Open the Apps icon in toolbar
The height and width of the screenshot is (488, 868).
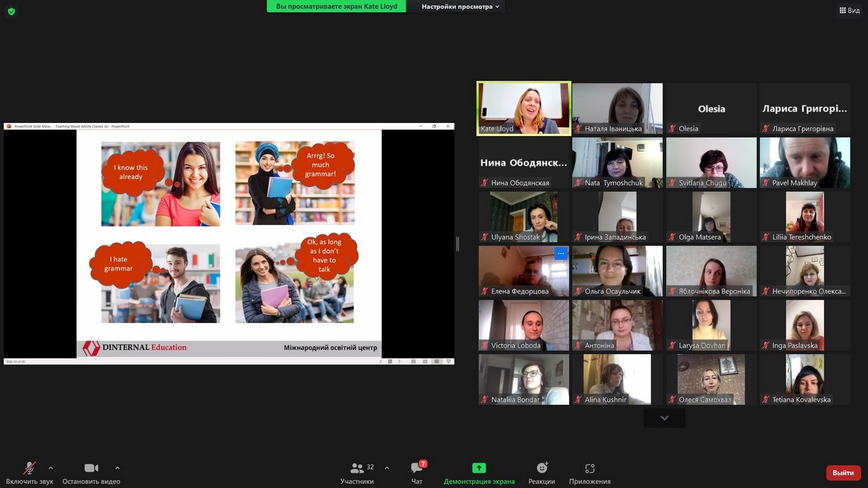tap(590, 468)
